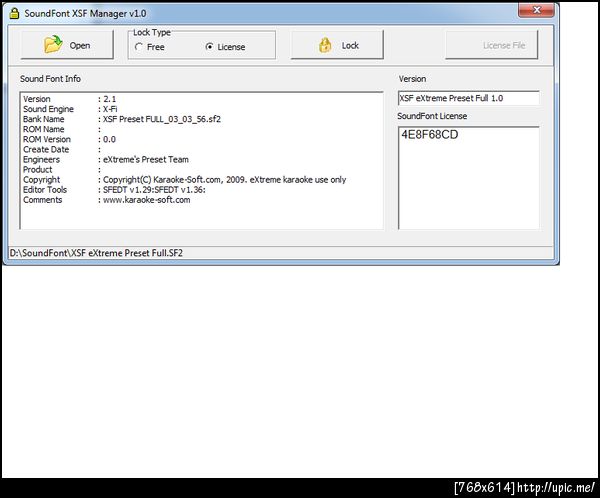Image resolution: width=600 pixels, height=498 pixels.
Task: Click the Lock button label
Action: click(350, 46)
